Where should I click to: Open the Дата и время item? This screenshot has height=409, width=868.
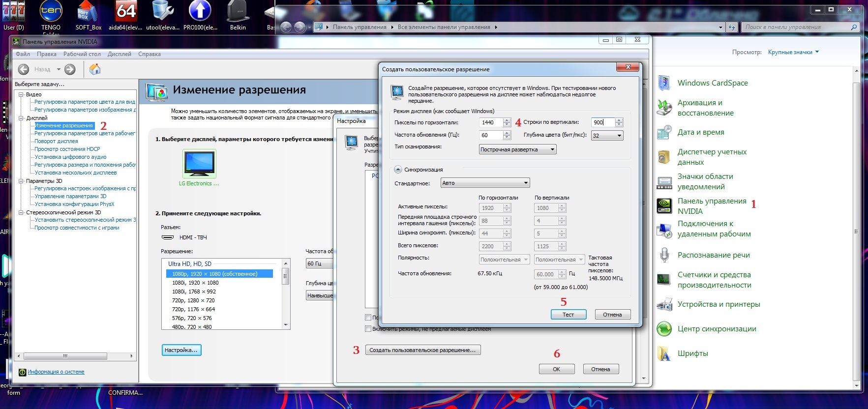(x=700, y=132)
